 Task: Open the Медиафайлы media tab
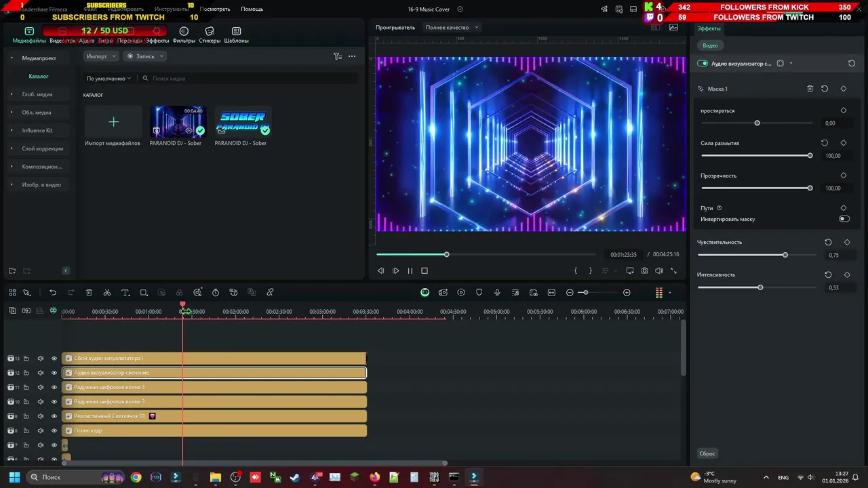[x=29, y=35]
